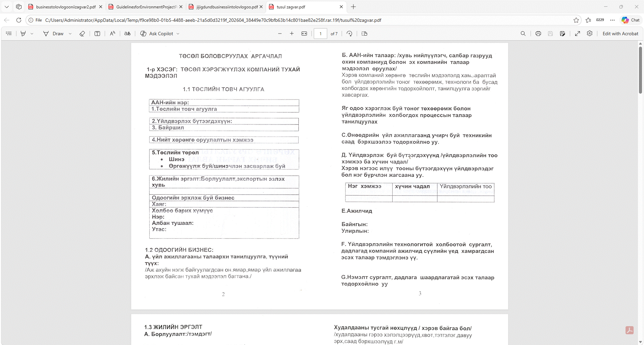Open the PDF search magnifier
644x345 pixels.
[x=523, y=34]
